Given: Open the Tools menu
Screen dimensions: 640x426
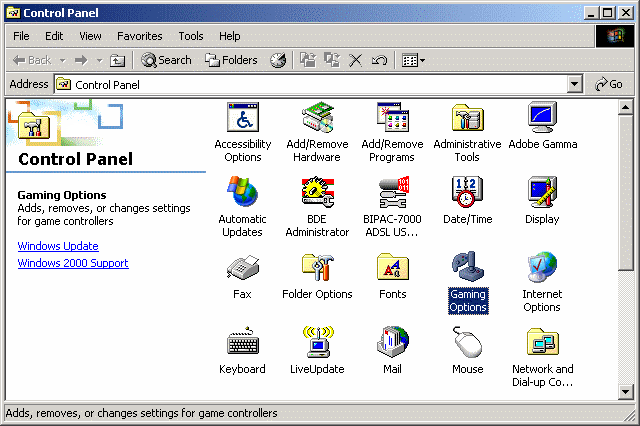Looking at the screenshot, I should (191, 36).
